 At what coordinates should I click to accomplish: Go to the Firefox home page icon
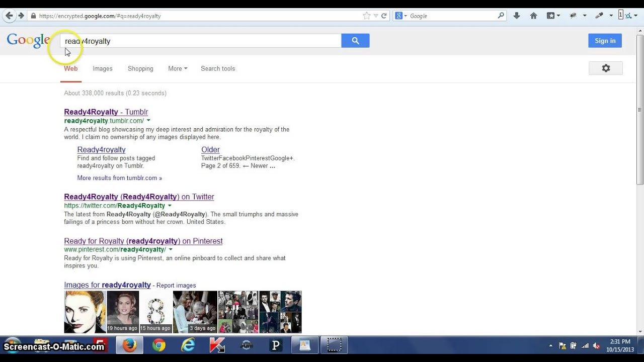pos(534,16)
